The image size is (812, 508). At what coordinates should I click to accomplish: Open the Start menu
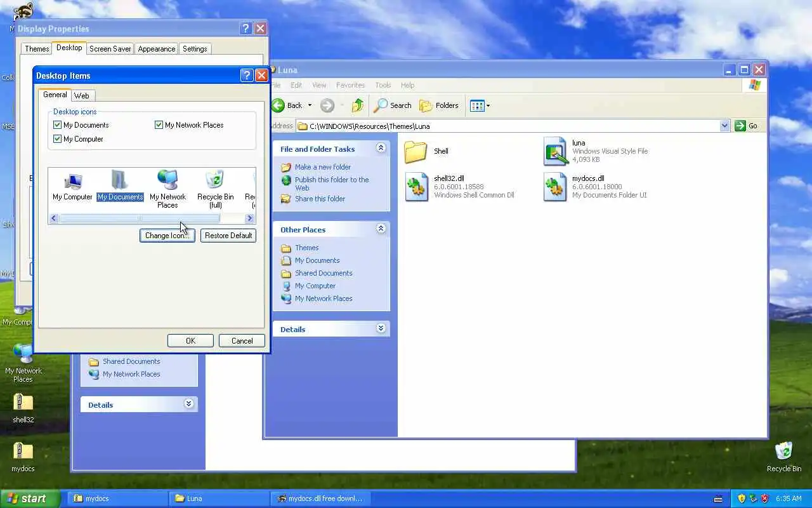(30, 498)
